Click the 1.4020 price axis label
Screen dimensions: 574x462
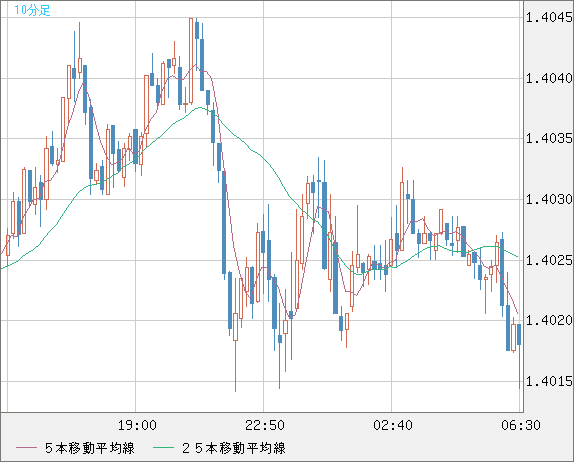click(549, 320)
